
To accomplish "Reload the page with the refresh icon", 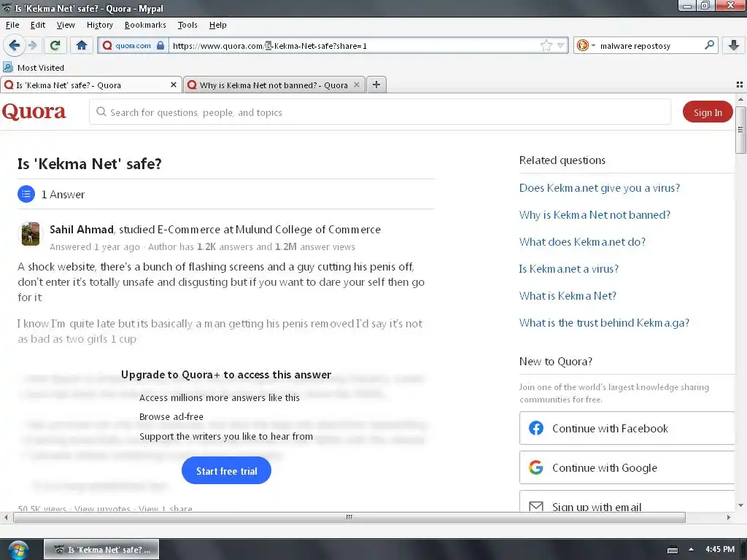I will pyautogui.click(x=55, y=46).
